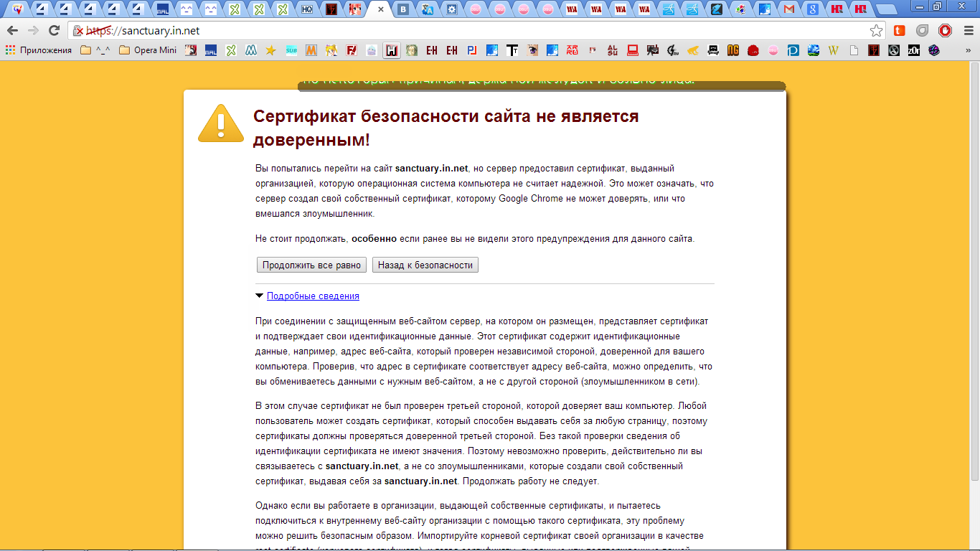This screenshot has height=551, width=980.
Task: Open the ^_^ bookmarks folder
Action: click(95, 50)
